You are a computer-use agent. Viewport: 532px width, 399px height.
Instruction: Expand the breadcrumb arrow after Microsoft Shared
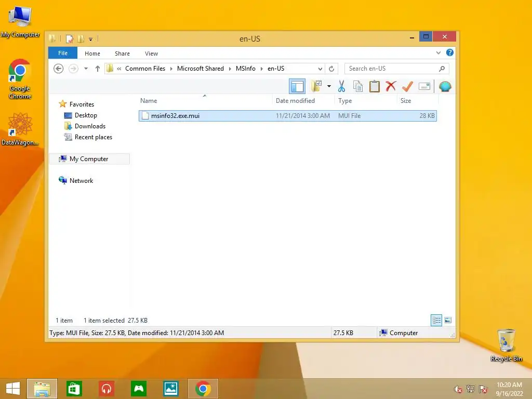(230, 69)
